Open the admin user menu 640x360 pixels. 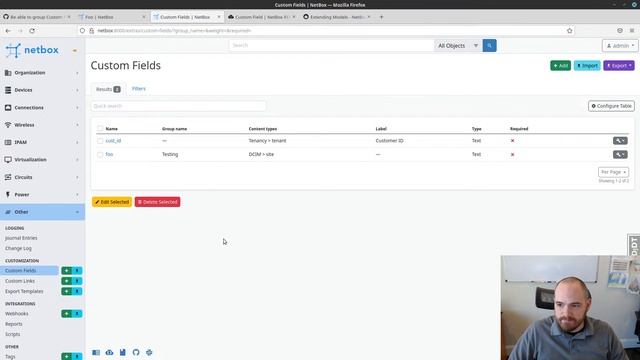(x=620, y=46)
